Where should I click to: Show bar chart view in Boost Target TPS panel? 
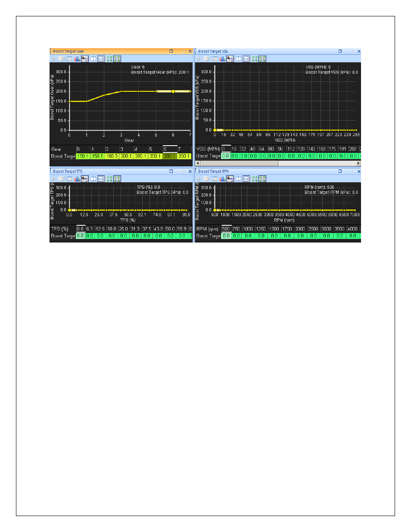click(x=78, y=179)
